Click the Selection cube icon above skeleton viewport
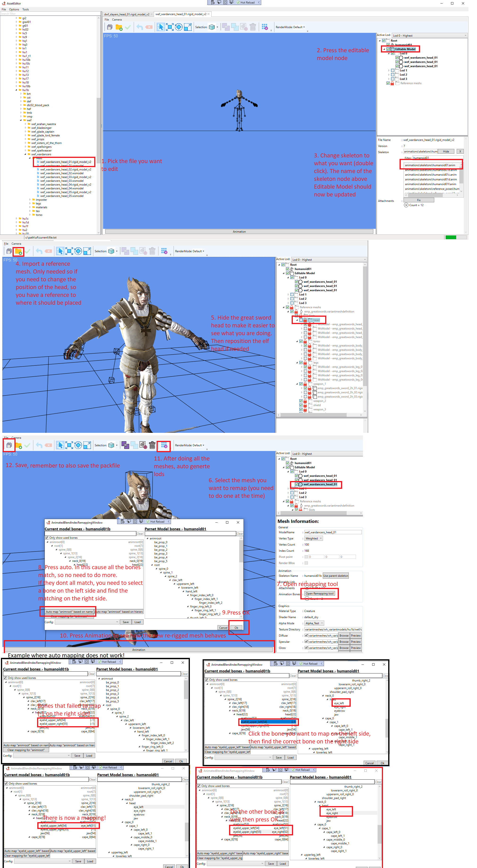Screen dimensions: 477x868 pyautogui.click(x=212, y=27)
